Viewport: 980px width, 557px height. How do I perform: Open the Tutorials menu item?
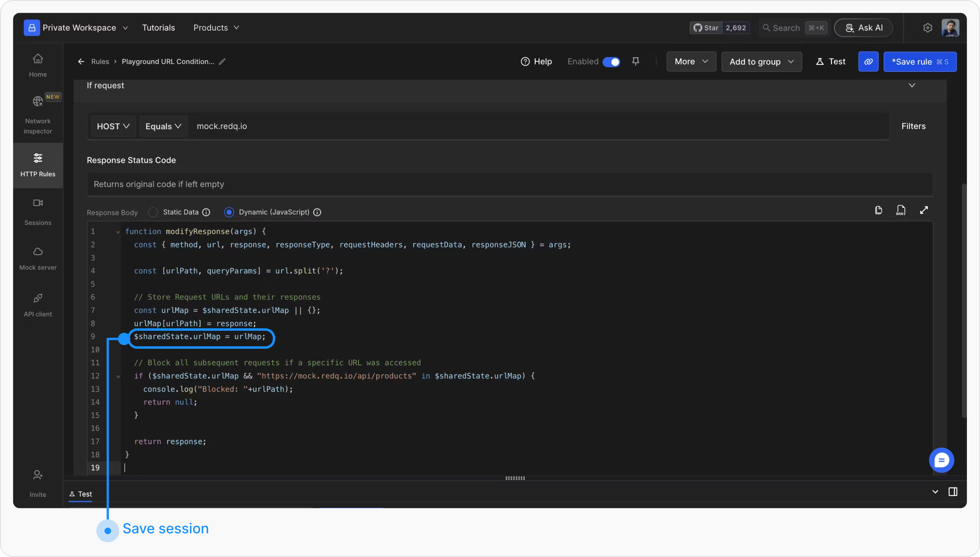pos(158,28)
